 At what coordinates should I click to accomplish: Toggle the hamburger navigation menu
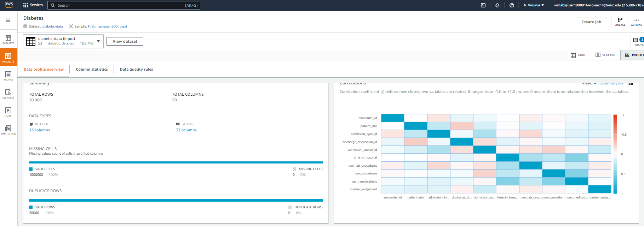[8, 20]
